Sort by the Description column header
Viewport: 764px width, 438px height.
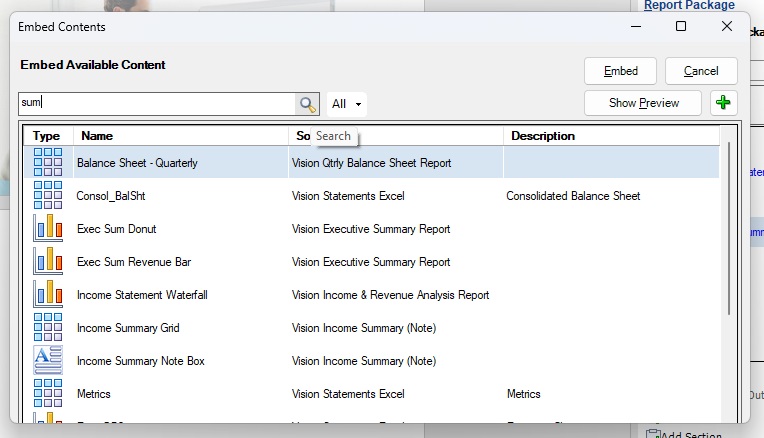click(610, 136)
